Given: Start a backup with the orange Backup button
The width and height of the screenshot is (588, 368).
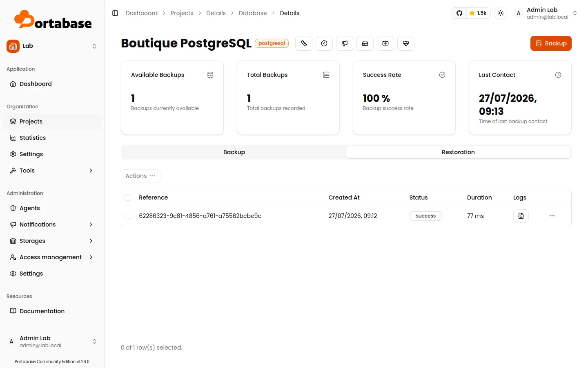Looking at the screenshot, I should click(x=551, y=43).
